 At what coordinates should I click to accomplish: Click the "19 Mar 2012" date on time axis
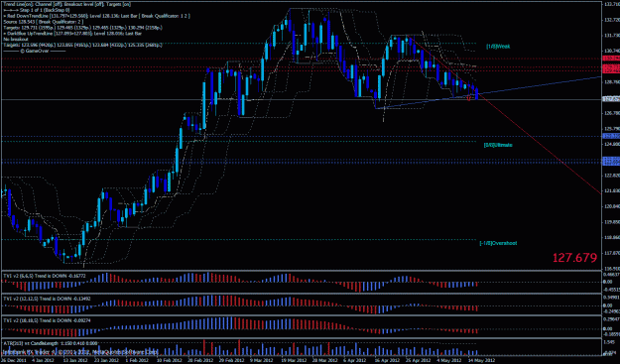click(295, 360)
